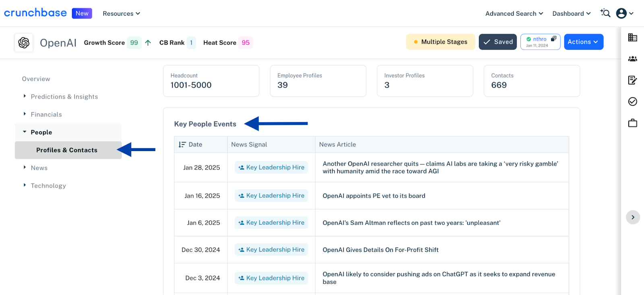Click the OpenAI company name title

pyautogui.click(x=58, y=43)
